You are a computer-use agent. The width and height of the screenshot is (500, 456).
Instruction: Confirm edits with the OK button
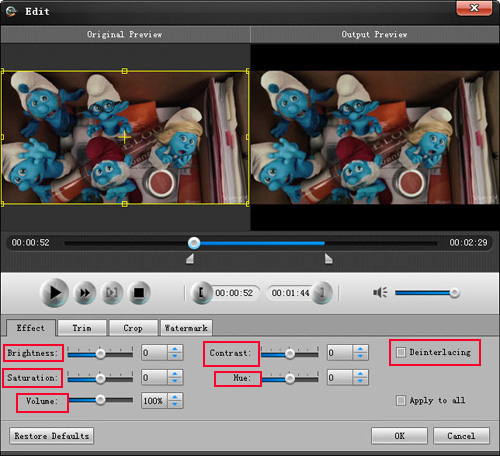coord(399,436)
